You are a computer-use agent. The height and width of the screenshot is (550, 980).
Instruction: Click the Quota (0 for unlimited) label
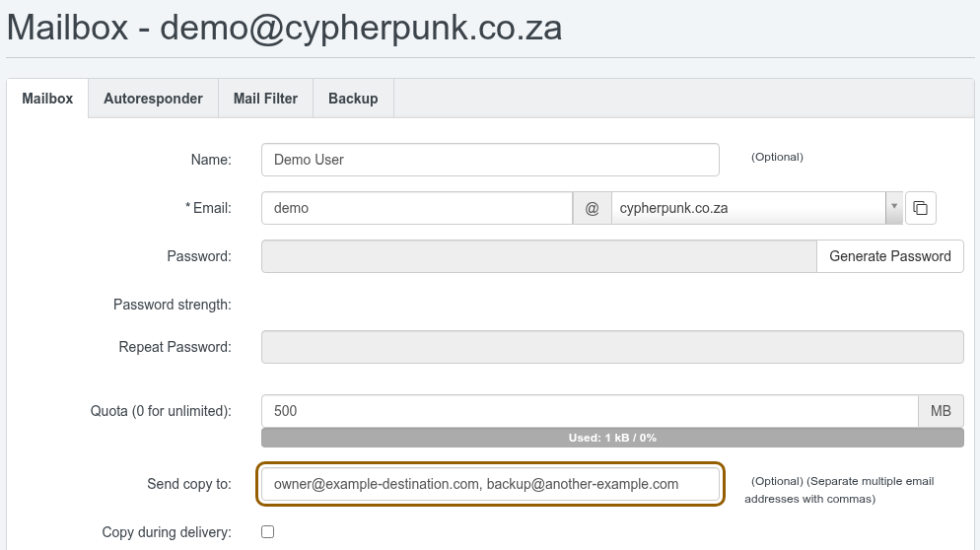161,411
